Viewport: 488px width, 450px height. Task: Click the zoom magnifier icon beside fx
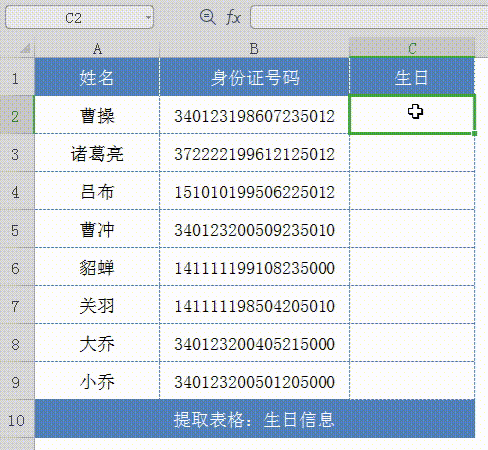point(208,17)
